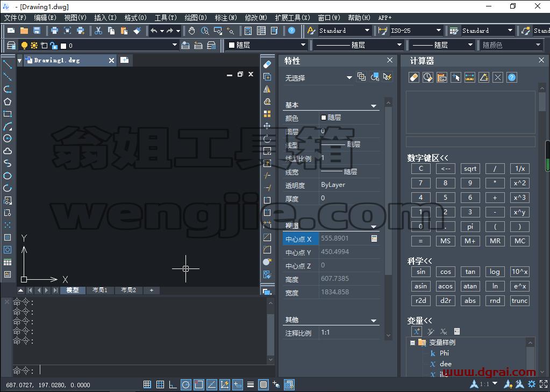Click the Match Properties brush icon

click(x=137, y=31)
